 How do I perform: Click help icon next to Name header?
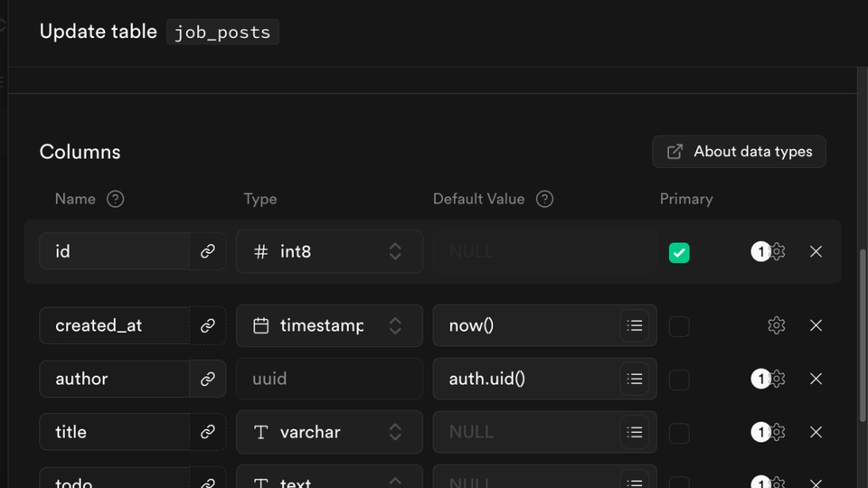(115, 199)
